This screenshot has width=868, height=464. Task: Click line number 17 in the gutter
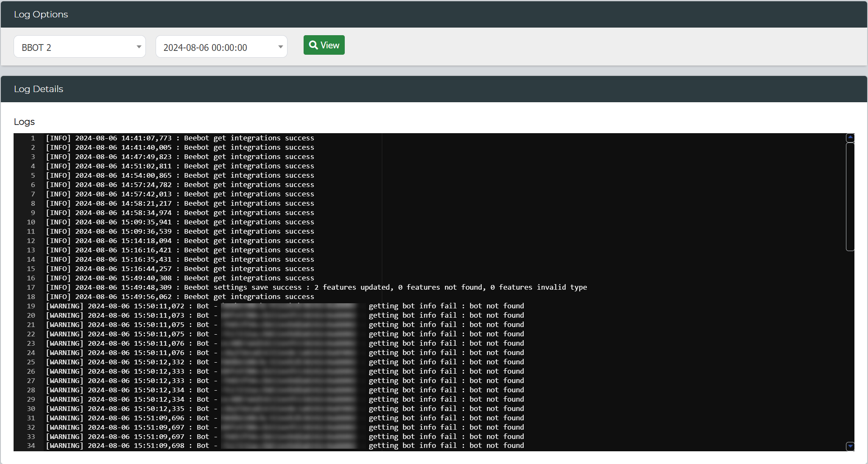coord(31,287)
